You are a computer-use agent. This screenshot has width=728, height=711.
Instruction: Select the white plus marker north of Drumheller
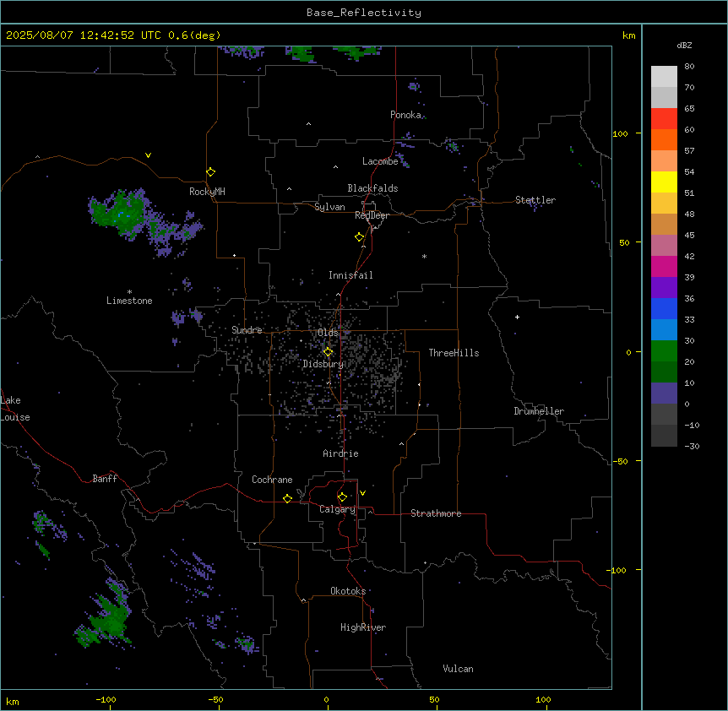[x=517, y=317]
